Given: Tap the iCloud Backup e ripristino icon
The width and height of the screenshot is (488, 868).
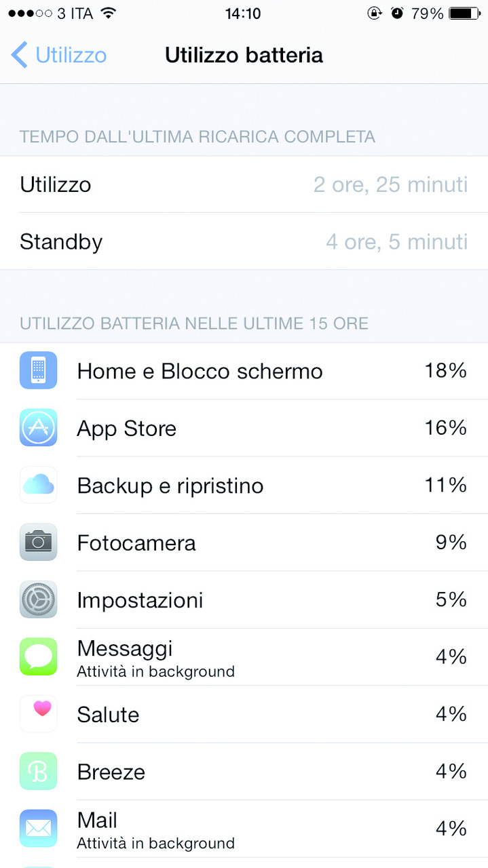Looking at the screenshot, I should (x=38, y=485).
